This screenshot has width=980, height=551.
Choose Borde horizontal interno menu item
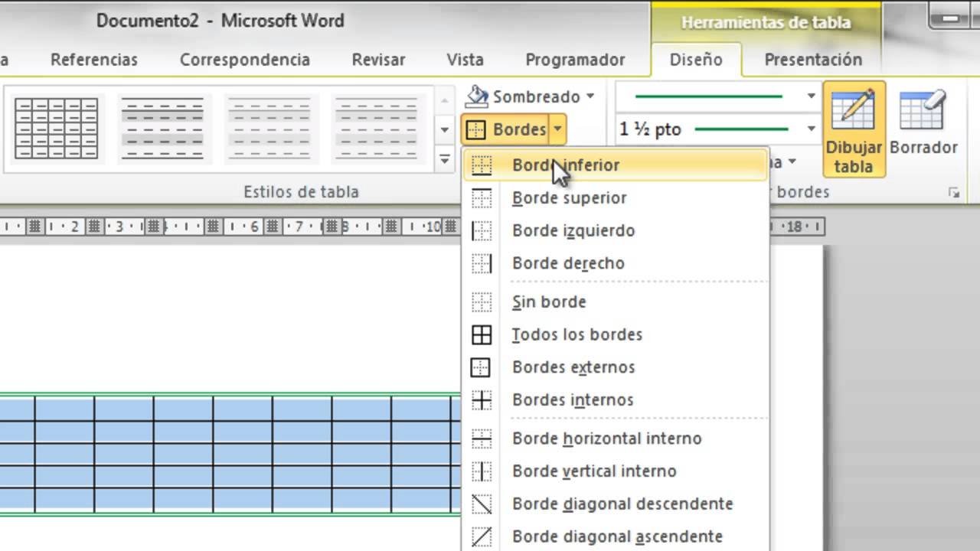(616, 439)
